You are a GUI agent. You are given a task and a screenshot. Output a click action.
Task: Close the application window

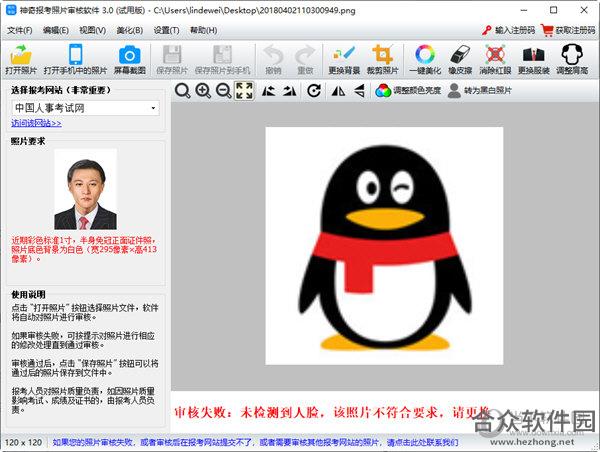tap(584, 10)
